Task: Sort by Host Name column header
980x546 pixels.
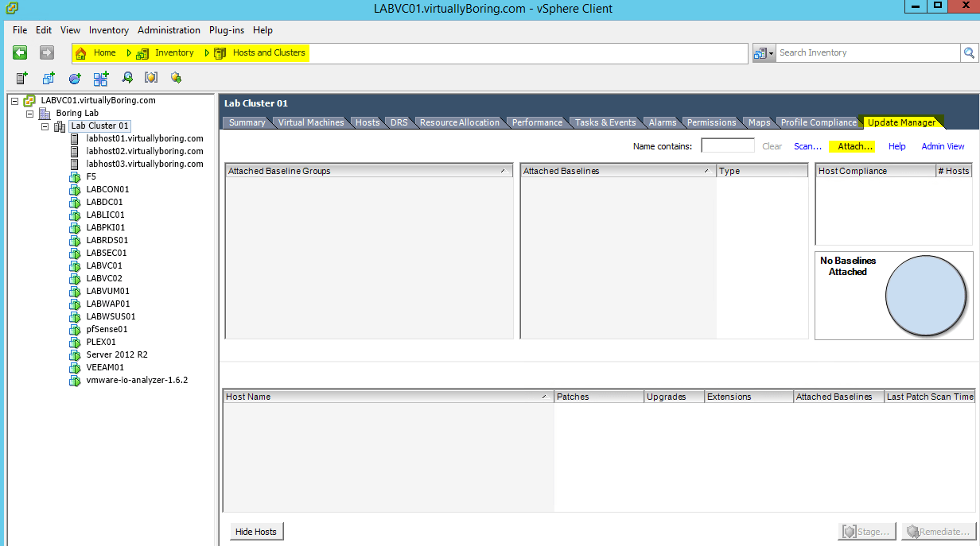Action: (388, 397)
